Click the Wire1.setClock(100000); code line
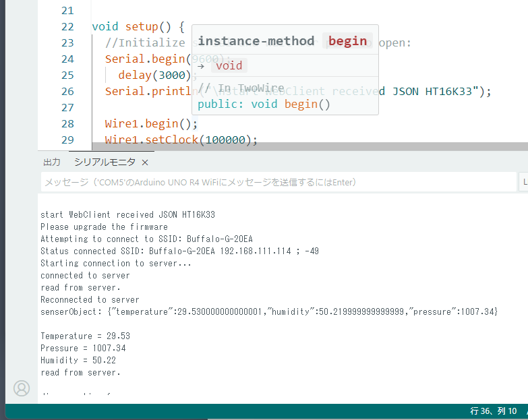The image size is (528, 420). pos(181,140)
